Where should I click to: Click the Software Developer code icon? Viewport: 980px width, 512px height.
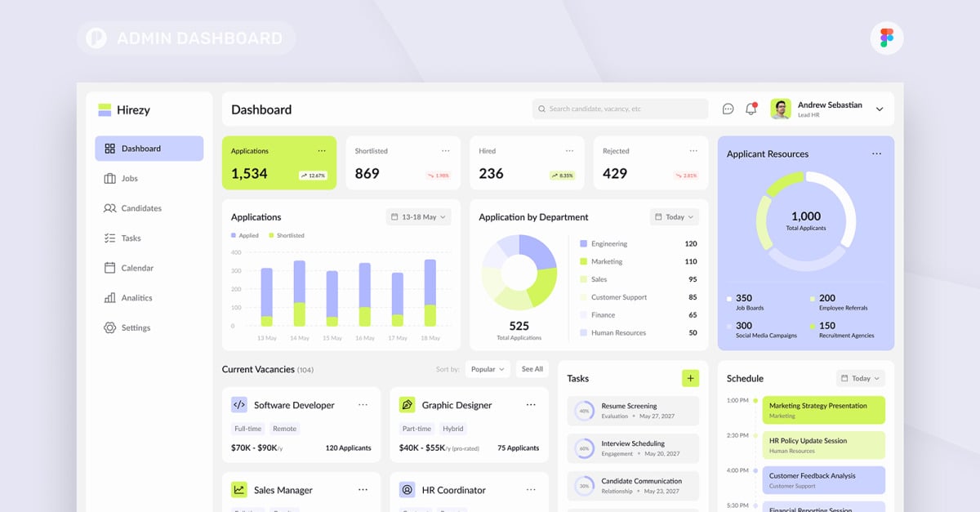coord(239,404)
